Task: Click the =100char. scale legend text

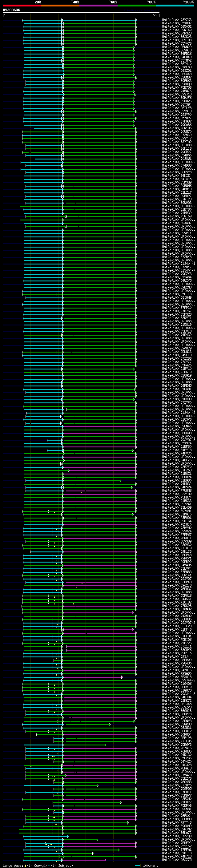Action: tap(150, 866)
